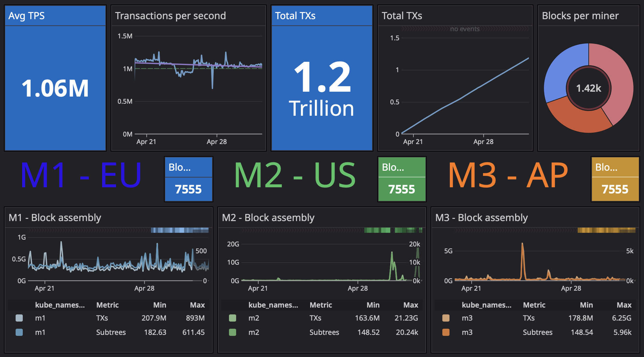Open the blue 7555 blocks widget
Viewport: 644px width, 357px height.
[x=188, y=189]
